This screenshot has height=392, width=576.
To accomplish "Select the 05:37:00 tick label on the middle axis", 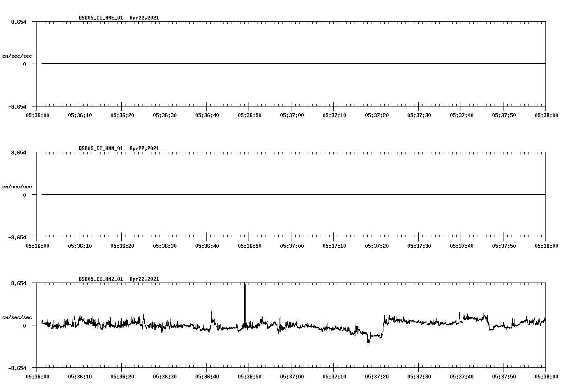I will click(x=293, y=245).
